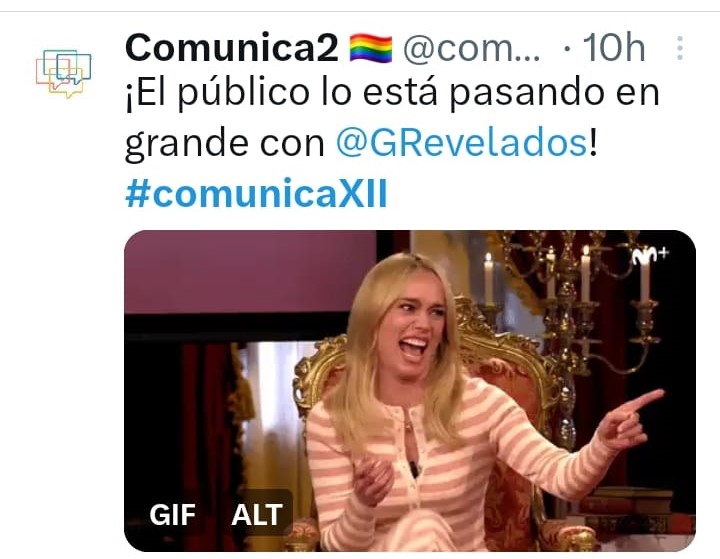Viewport: 720px width, 559px height.
Task: Click the GIF badge on the media
Action: pyautogui.click(x=173, y=514)
